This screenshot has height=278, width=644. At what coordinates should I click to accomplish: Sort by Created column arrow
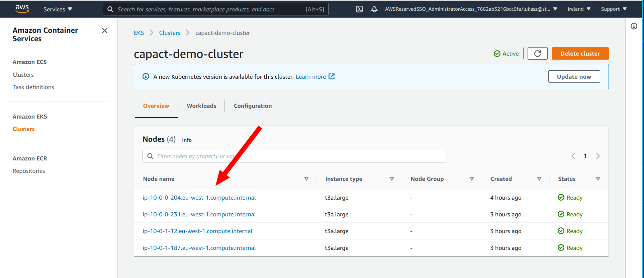539,179
